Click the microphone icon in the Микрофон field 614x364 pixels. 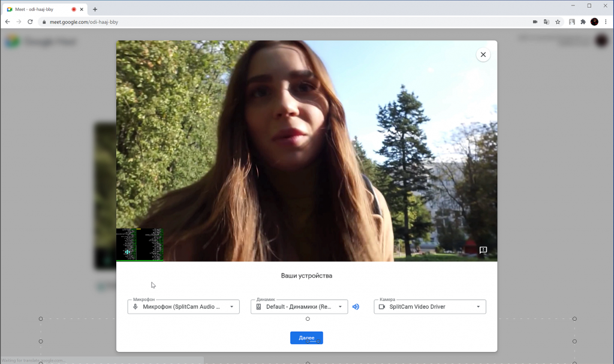[x=135, y=307]
